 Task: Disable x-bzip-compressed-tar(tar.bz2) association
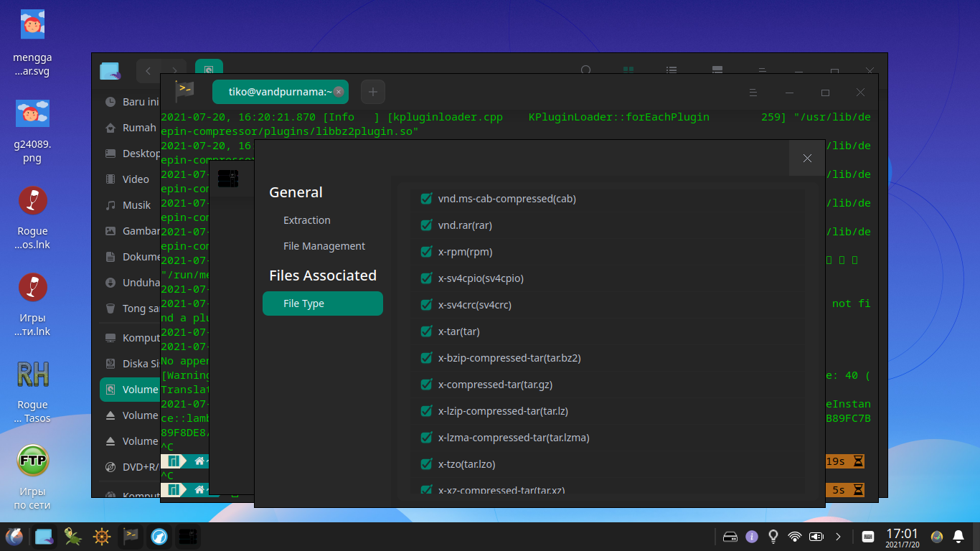pos(426,358)
